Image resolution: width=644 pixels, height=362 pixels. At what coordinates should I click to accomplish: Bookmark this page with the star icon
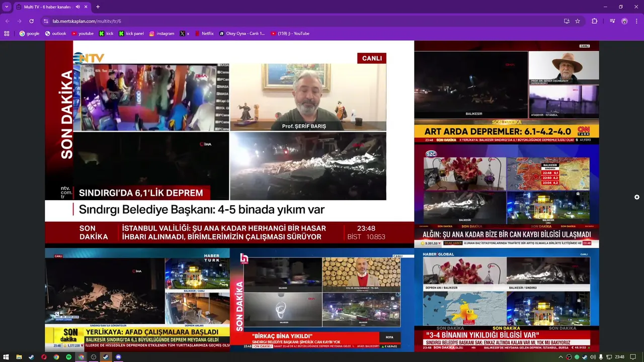pyautogui.click(x=578, y=21)
